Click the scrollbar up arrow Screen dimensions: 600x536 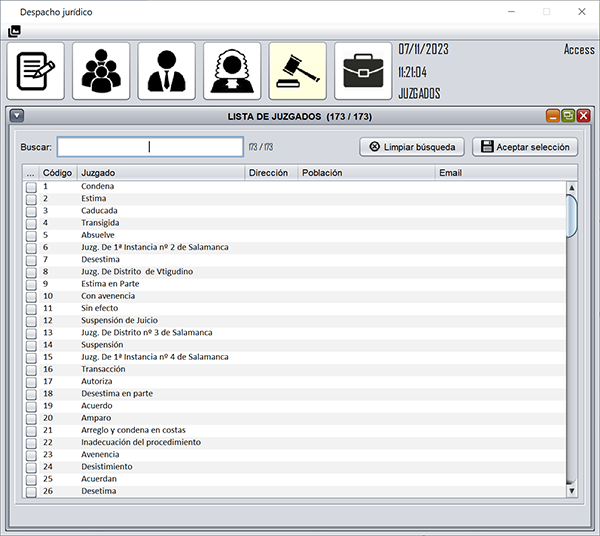coord(572,187)
